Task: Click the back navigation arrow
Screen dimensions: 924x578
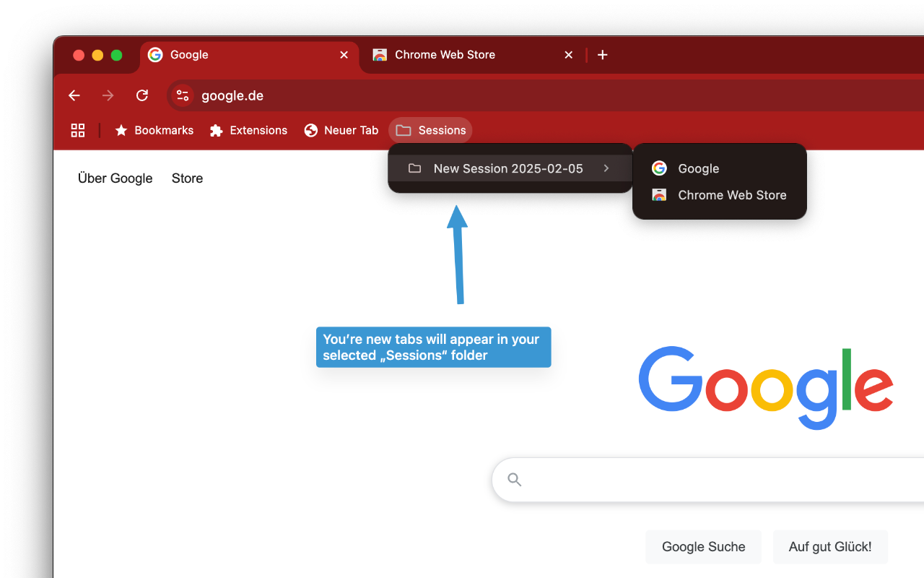Action: (x=74, y=95)
